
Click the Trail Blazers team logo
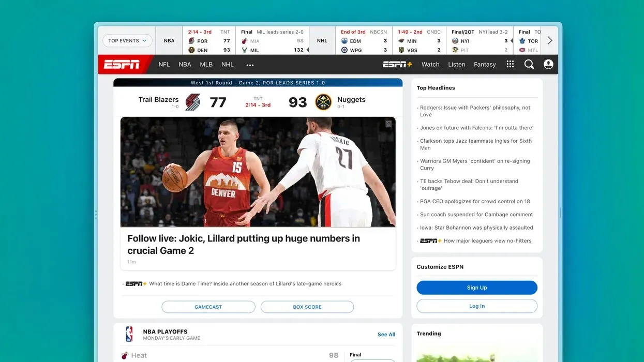pos(193,102)
